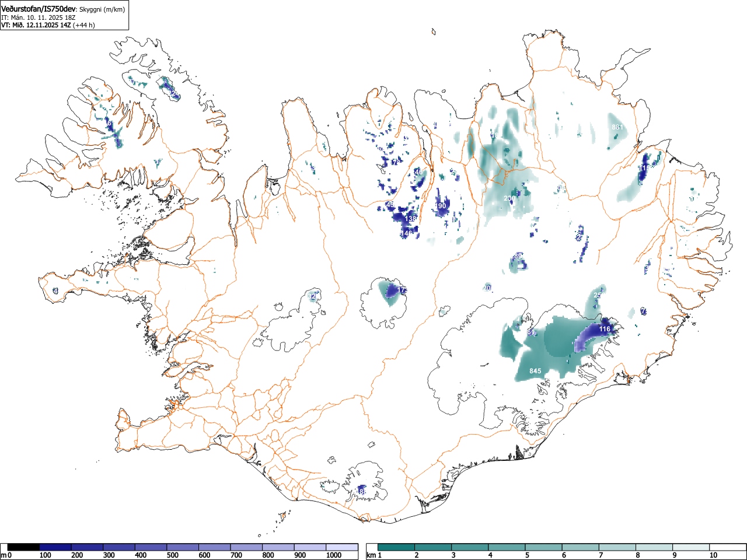The height and width of the screenshot is (560, 747).
Task: Click the '3' tick on the km legend
Action: tap(453, 555)
